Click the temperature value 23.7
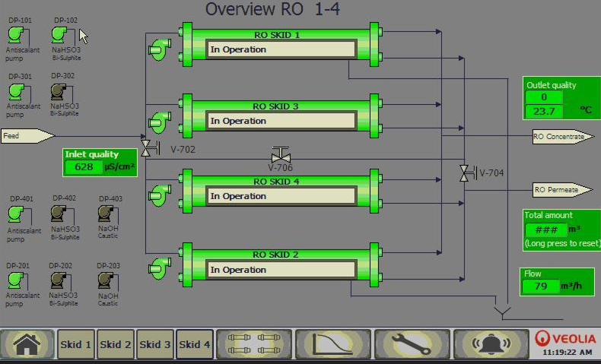 544,112
